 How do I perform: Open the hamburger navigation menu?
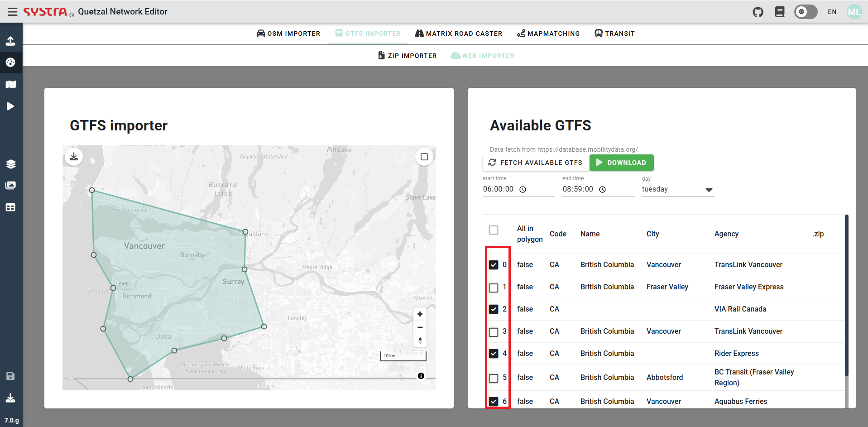[13, 12]
